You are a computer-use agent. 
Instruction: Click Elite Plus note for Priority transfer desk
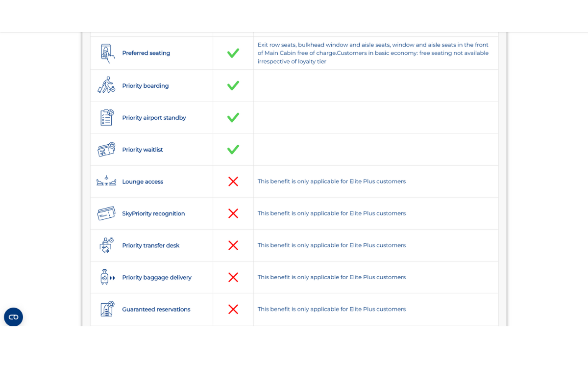(x=332, y=245)
